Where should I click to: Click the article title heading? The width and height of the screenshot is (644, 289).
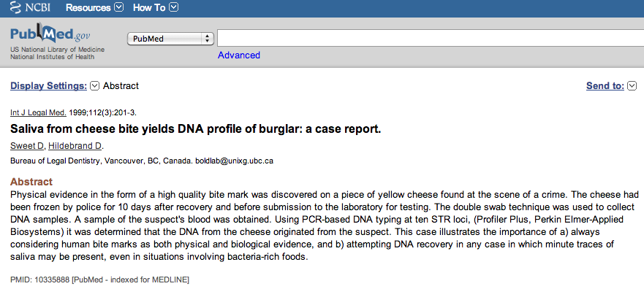coord(195,129)
